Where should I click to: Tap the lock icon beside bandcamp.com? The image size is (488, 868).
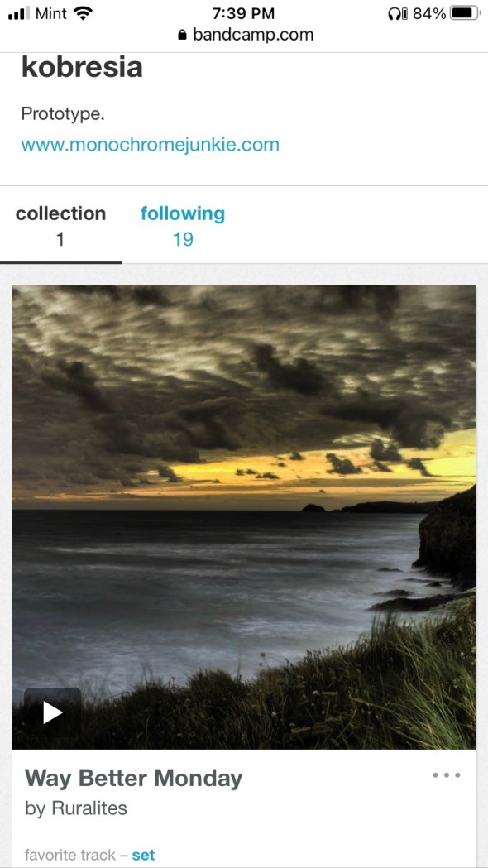pyautogui.click(x=183, y=35)
